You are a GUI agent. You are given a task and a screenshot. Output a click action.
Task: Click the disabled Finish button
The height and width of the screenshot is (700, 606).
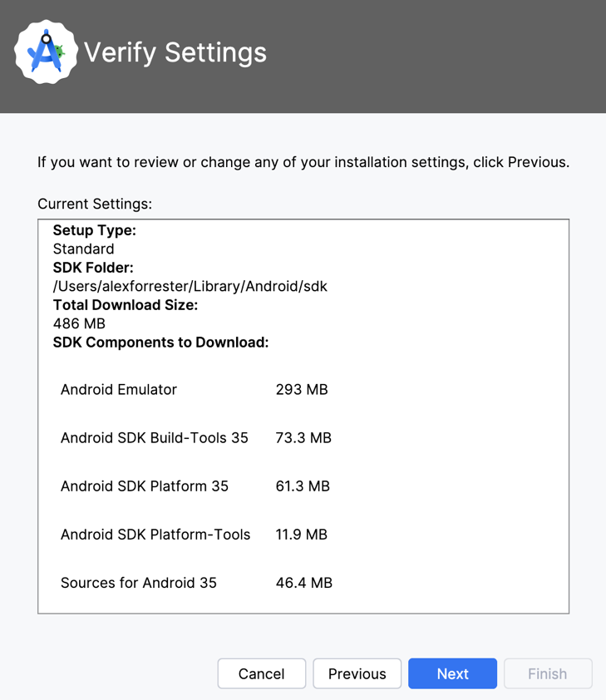547,673
